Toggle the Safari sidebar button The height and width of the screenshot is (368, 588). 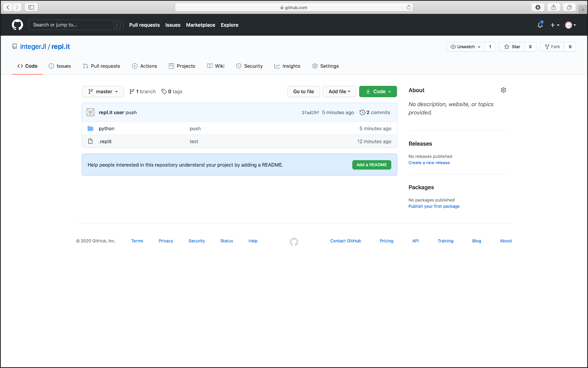31,7
